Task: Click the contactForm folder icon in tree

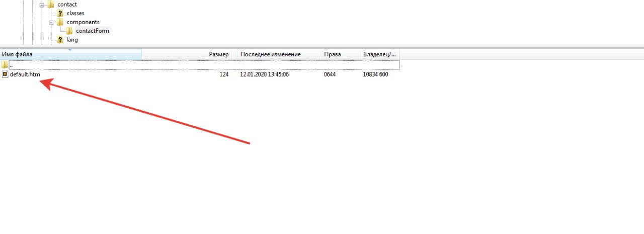Action: point(69,31)
